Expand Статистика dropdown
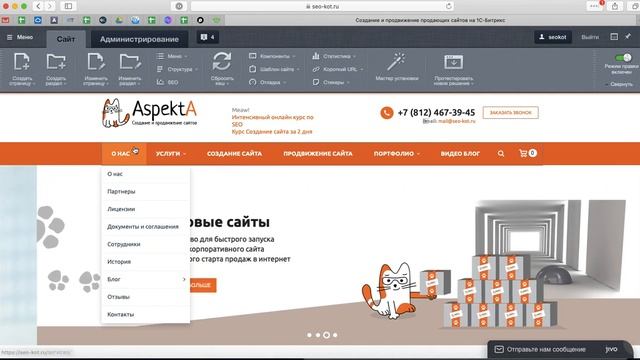 [x=334, y=56]
